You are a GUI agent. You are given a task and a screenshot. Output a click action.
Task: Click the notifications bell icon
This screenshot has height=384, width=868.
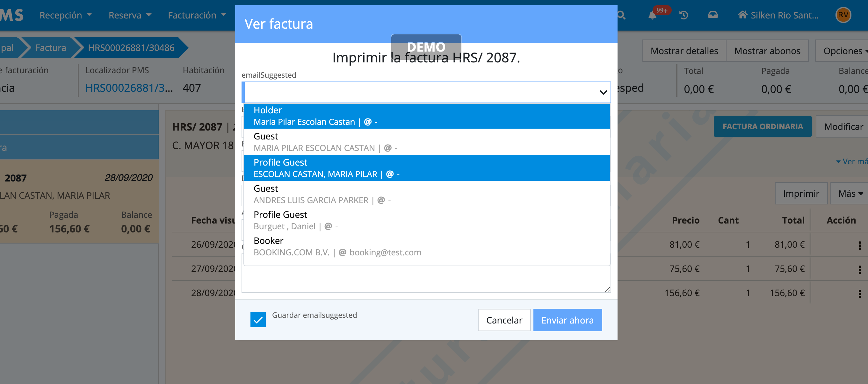pyautogui.click(x=652, y=16)
